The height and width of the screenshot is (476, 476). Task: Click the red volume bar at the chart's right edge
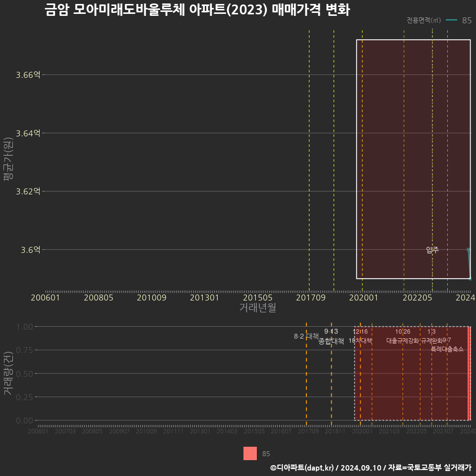[470, 373]
